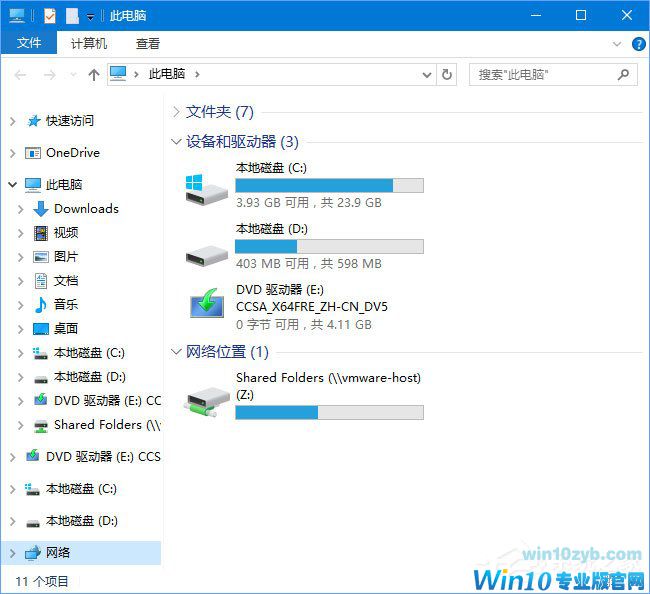Select the 本地磁盘 (C:) label in main pane

pyautogui.click(x=271, y=168)
